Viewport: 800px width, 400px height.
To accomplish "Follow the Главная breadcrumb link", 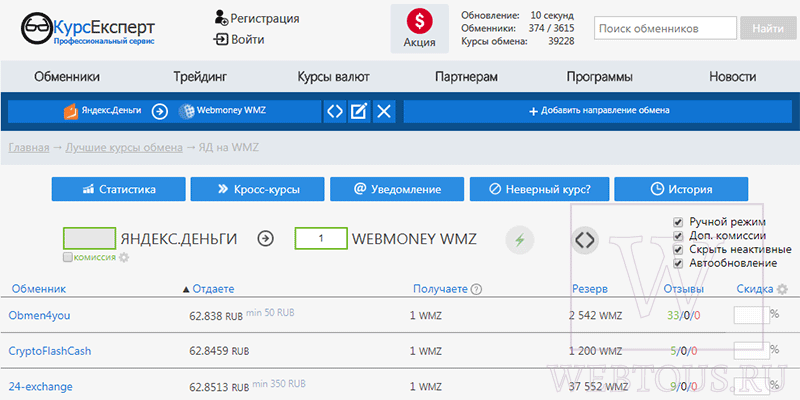I will 29,147.
